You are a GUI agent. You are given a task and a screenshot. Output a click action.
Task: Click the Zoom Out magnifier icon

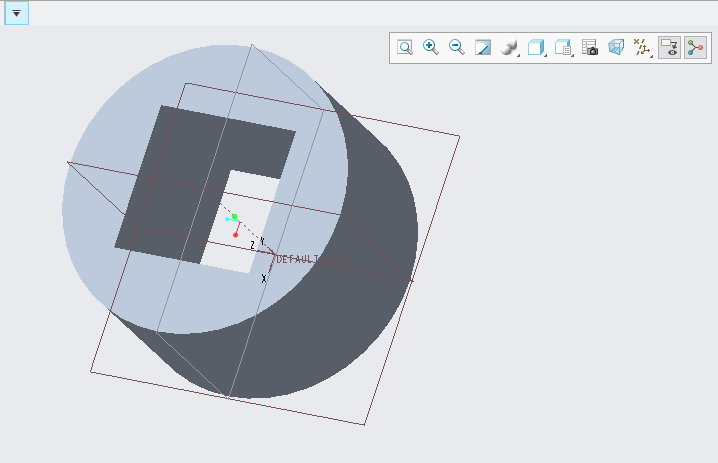457,47
